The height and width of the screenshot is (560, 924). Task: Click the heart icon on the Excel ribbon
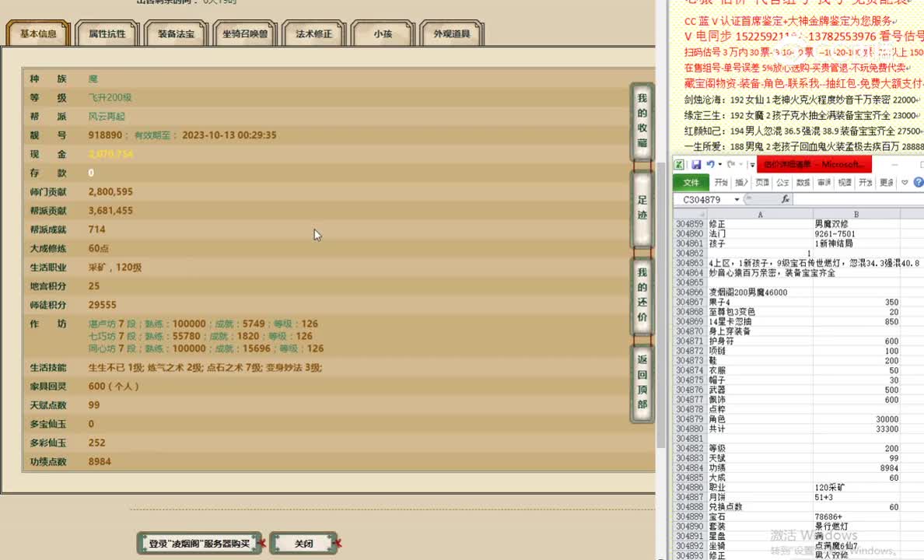[904, 182]
